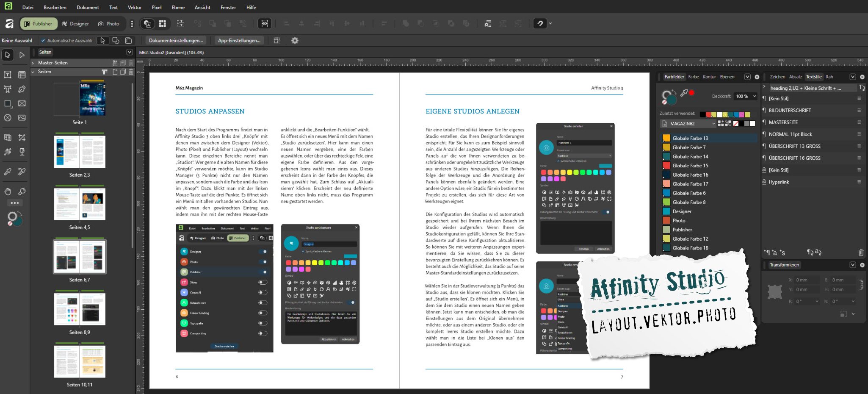Activate the hand View tool

8,191
